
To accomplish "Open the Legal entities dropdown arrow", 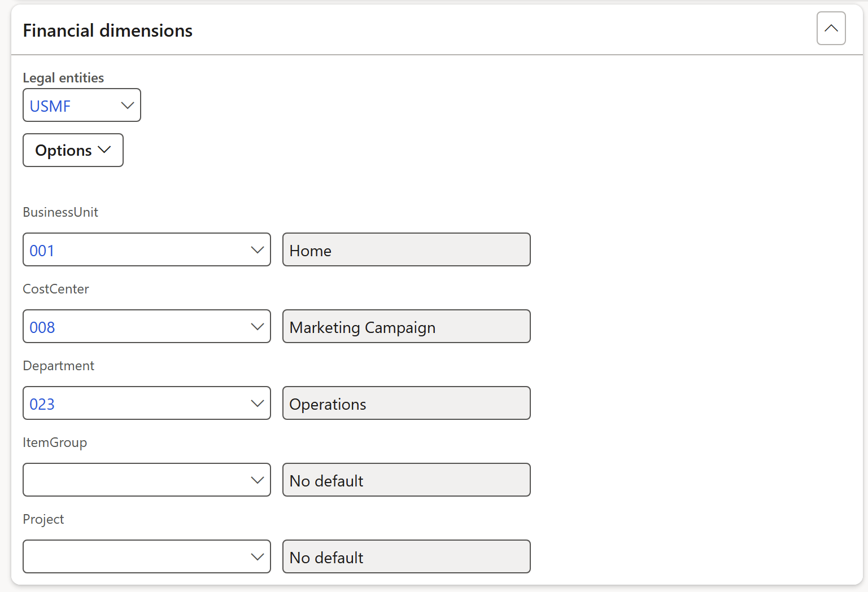I will click(128, 106).
